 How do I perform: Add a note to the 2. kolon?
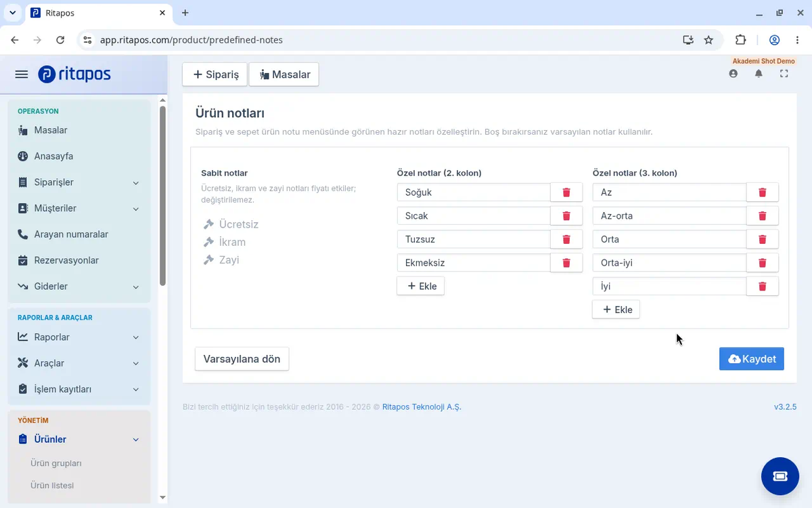[421, 287]
